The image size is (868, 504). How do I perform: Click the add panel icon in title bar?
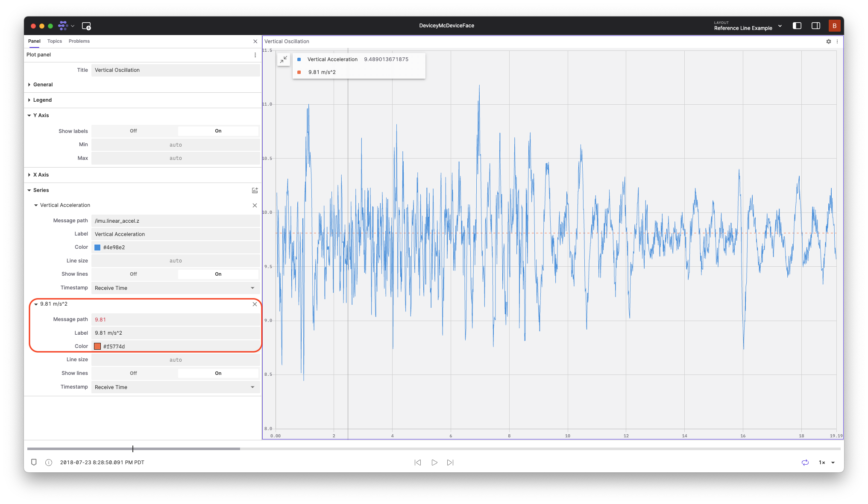click(86, 26)
